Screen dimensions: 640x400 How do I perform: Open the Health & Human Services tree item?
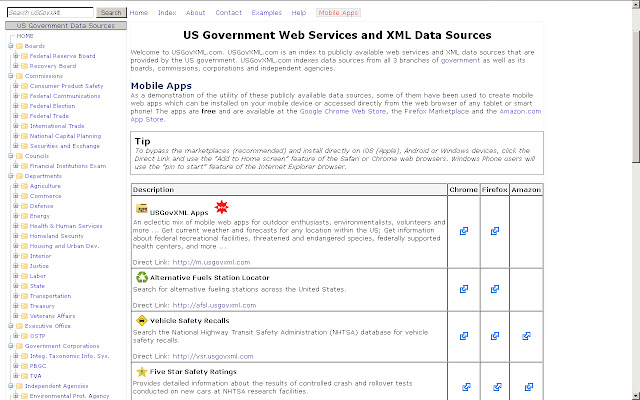coord(66,226)
